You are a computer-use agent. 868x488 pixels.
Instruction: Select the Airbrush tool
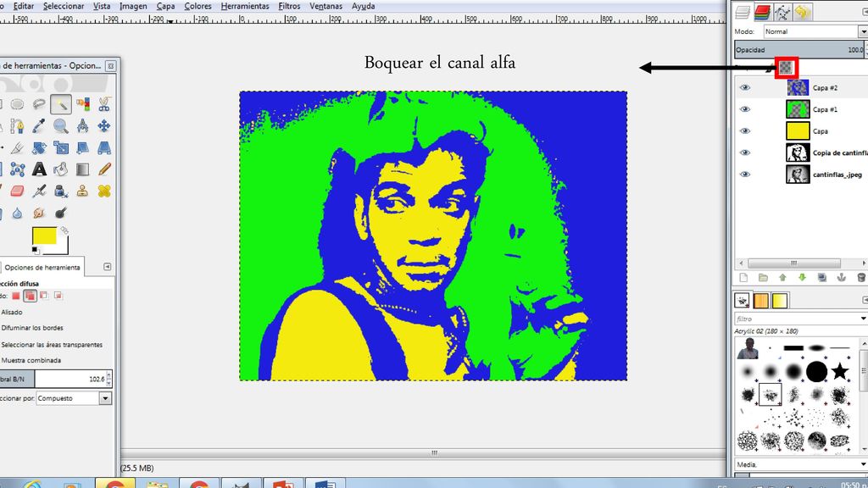click(x=39, y=191)
